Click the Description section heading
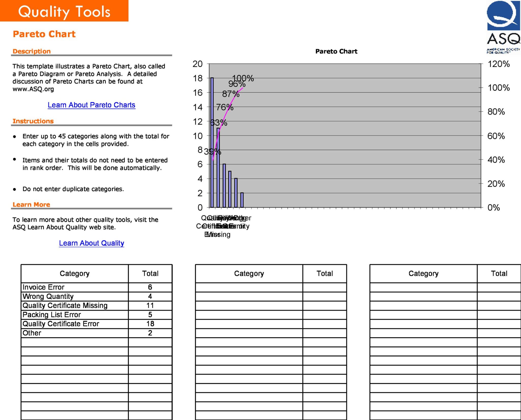Viewport: 521px width, 420px height. pyautogui.click(x=32, y=51)
